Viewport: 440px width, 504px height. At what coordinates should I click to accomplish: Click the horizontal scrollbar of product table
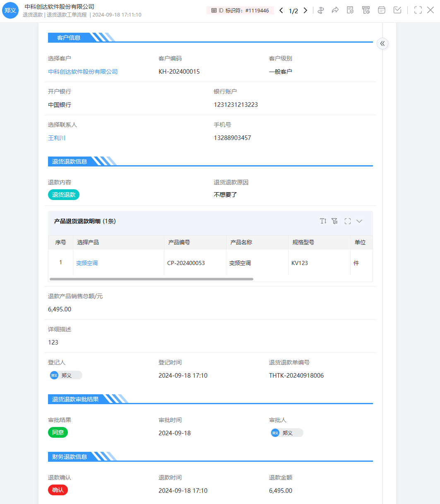click(x=151, y=279)
